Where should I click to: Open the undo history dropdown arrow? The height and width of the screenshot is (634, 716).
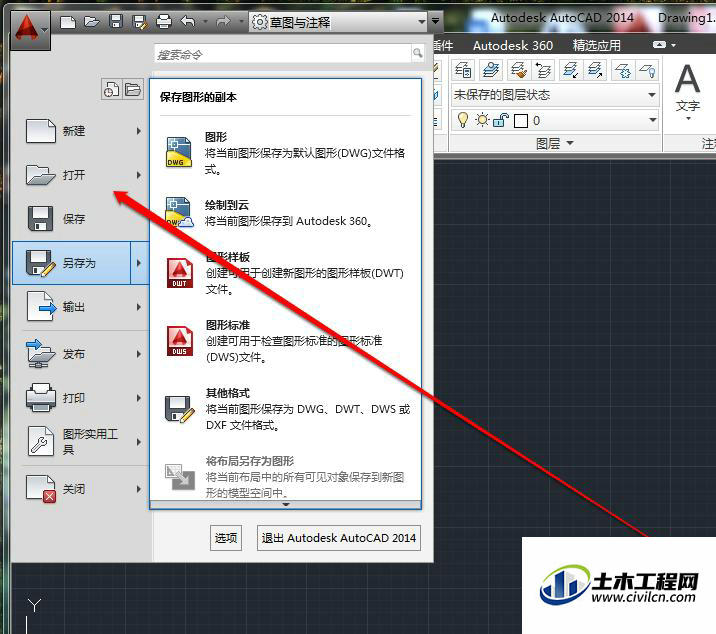(x=205, y=21)
